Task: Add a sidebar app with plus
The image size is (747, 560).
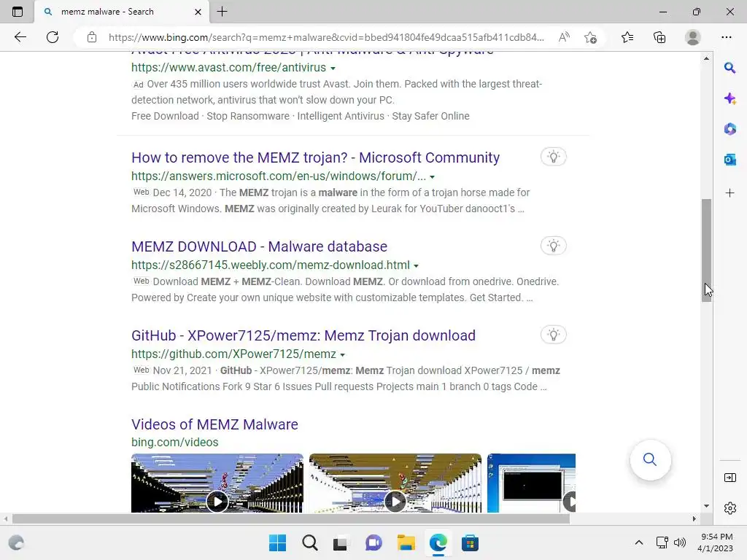Action: point(729,192)
